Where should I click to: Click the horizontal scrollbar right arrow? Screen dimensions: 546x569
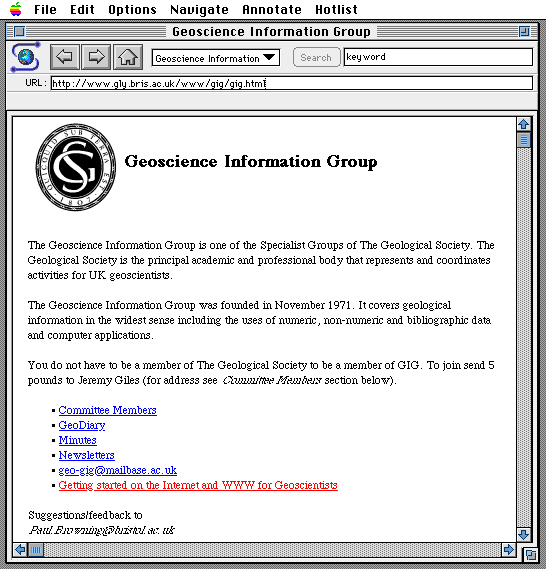509,550
